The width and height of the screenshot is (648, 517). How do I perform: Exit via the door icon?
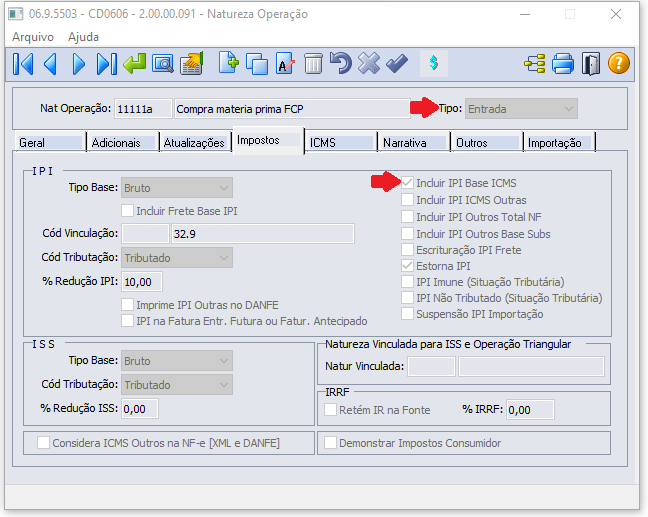[x=591, y=64]
